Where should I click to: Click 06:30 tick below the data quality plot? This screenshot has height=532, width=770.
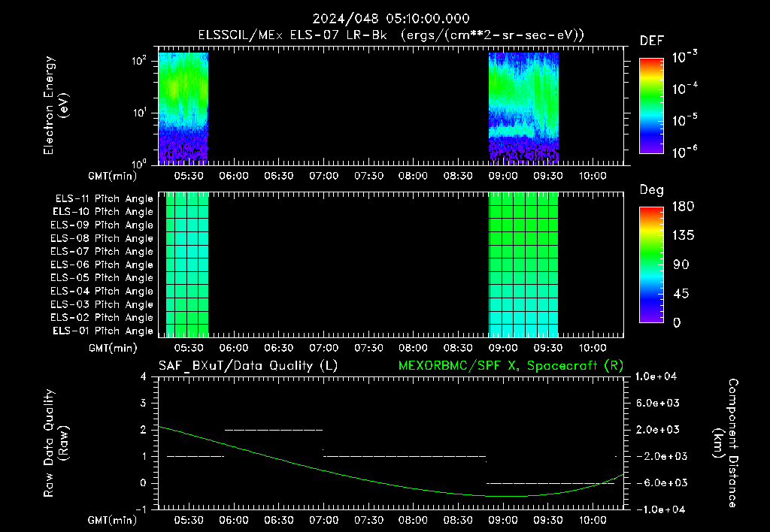278,520
